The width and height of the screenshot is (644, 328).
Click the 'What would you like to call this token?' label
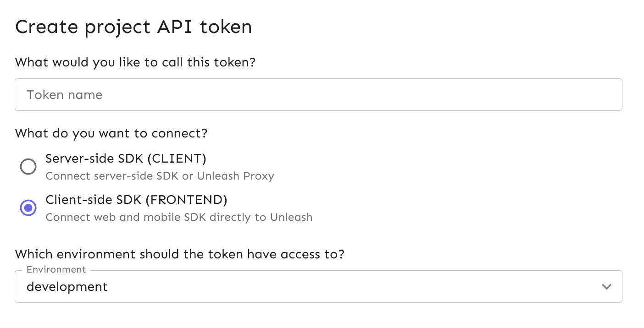pos(136,62)
